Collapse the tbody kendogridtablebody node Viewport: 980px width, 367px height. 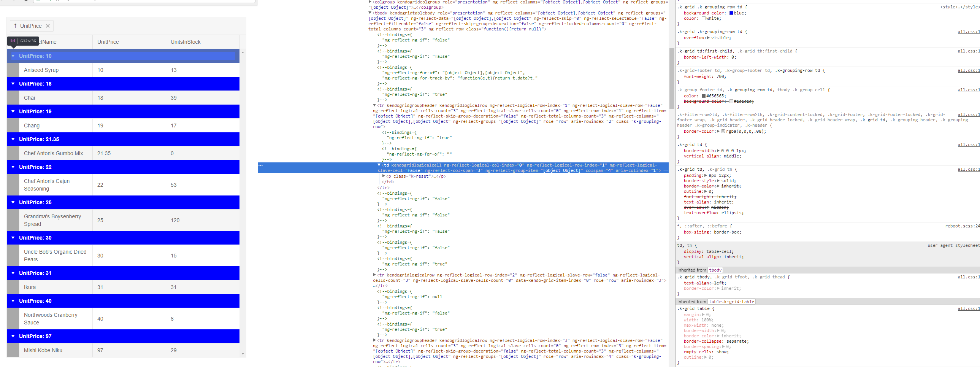pos(370,13)
